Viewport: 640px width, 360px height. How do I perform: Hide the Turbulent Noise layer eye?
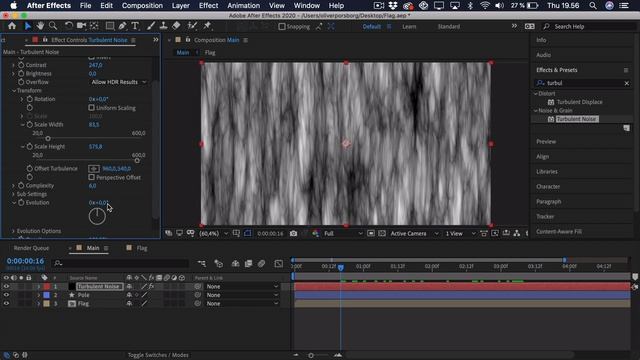coord(6,287)
